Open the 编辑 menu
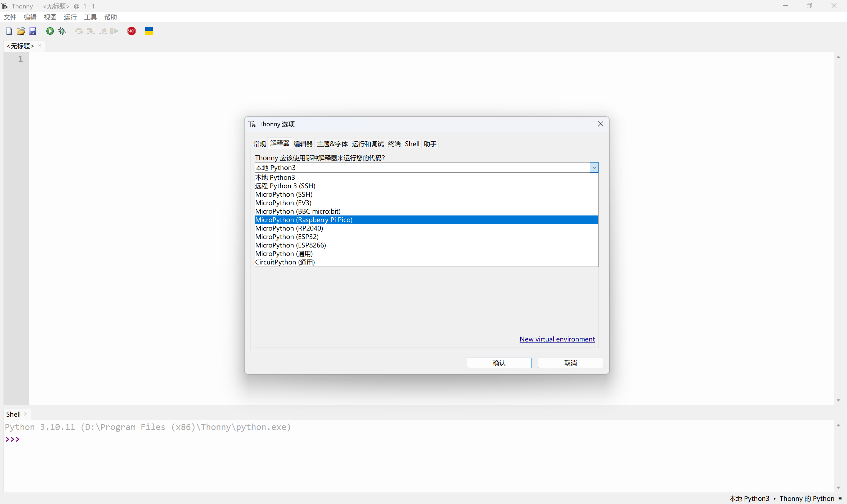Image resolution: width=847 pixels, height=504 pixels. pyautogui.click(x=30, y=17)
